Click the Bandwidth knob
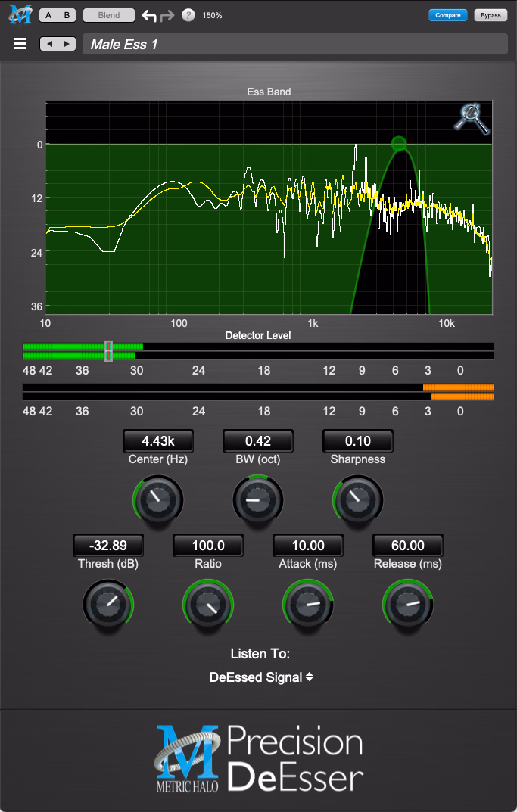The width and height of the screenshot is (517, 812). [258, 500]
